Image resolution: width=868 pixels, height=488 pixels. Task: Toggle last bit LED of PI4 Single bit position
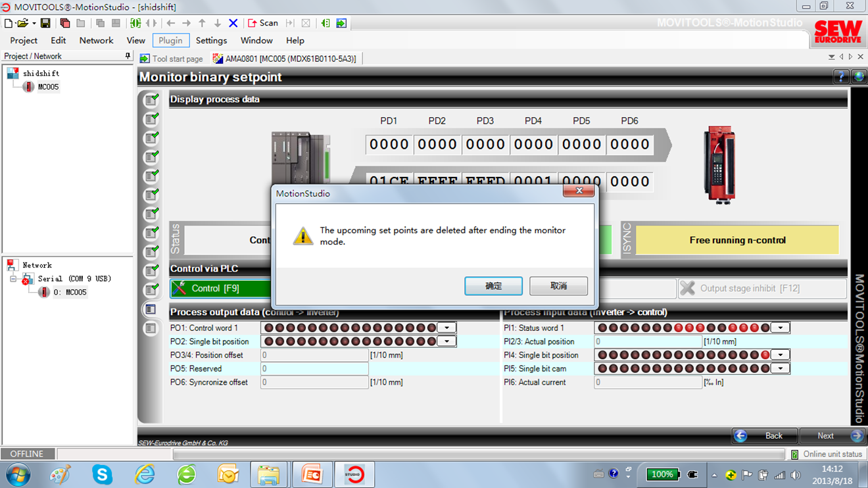click(765, 355)
